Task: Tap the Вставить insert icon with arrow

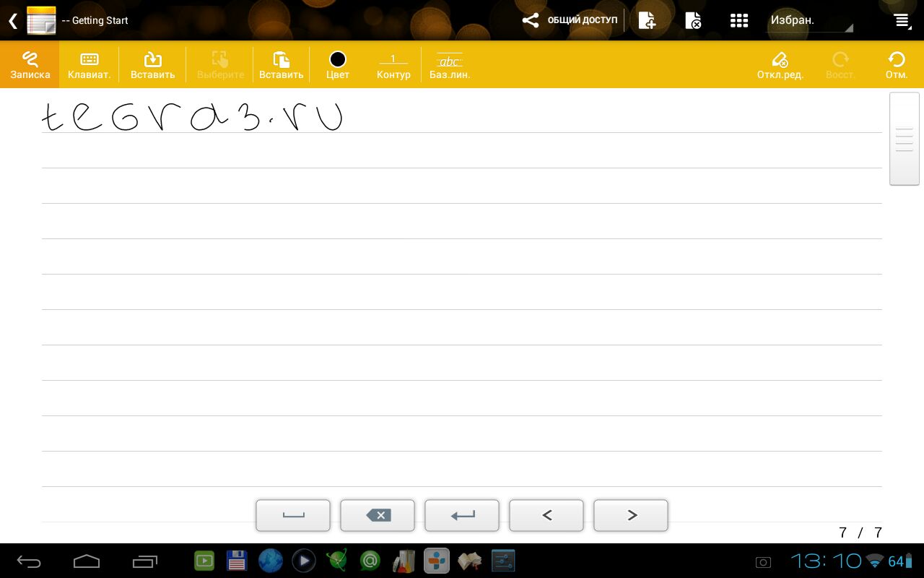Action: coord(152,64)
